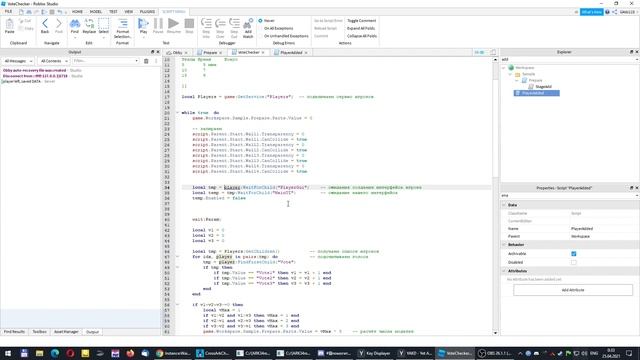This screenshot has height=360, width=640.
Task: Collapse Data section in Properties
Action: point(504,205)
